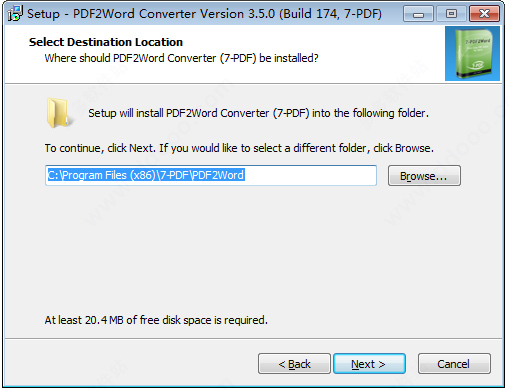Click the Setup installer icon in title bar
Screen dimensions: 509x390
coord(15,13)
